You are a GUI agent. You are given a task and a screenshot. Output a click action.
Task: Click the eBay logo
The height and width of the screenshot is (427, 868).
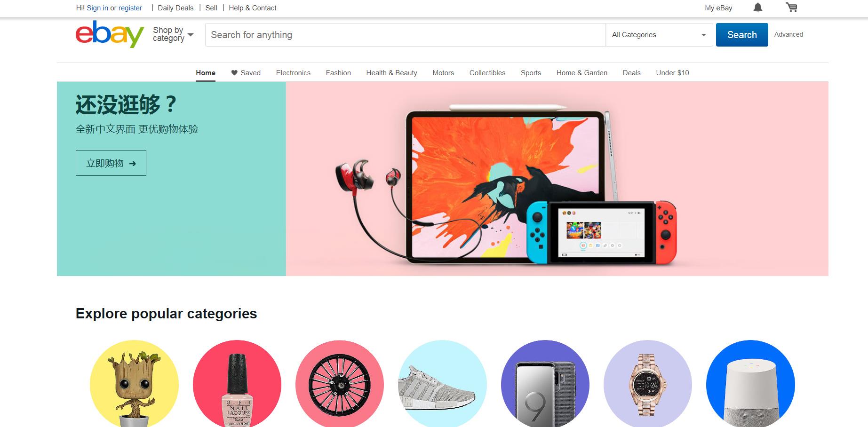point(110,34)
